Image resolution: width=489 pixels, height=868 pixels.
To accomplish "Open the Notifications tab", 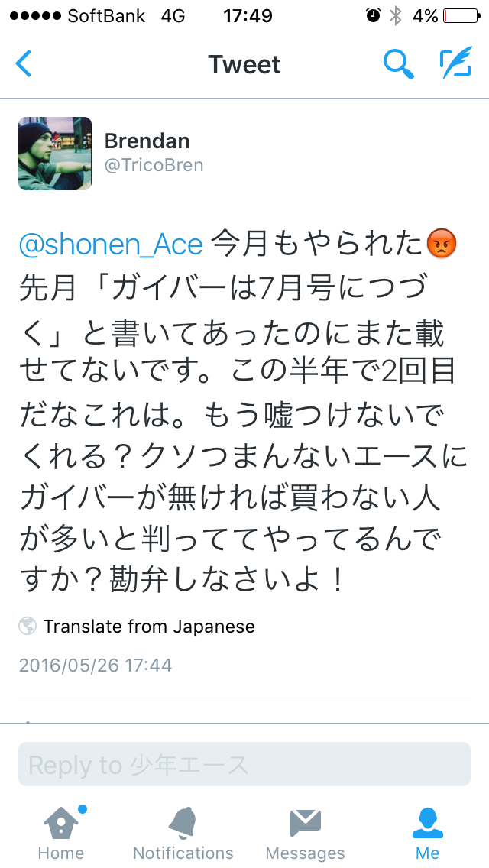I will point(183,832).
